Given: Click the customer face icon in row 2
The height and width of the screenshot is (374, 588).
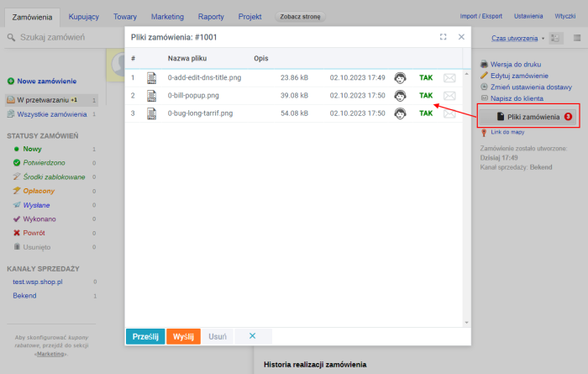Looking at the screenshot, I should tap(401, 96).
